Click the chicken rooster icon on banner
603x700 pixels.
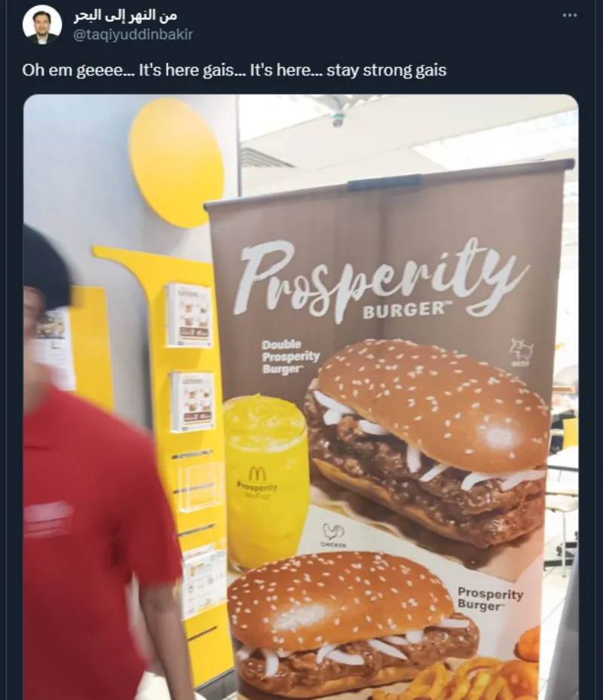(x=334, y=535)
